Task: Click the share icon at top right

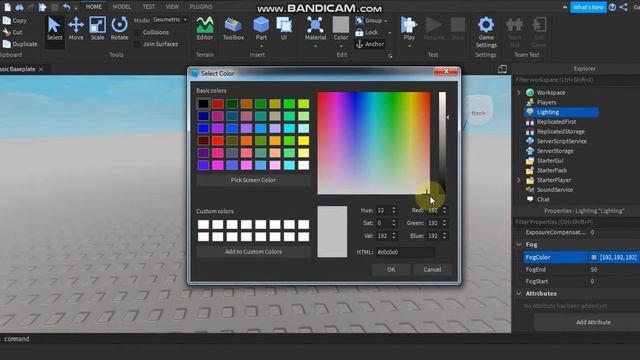Action: click(624, 7)
